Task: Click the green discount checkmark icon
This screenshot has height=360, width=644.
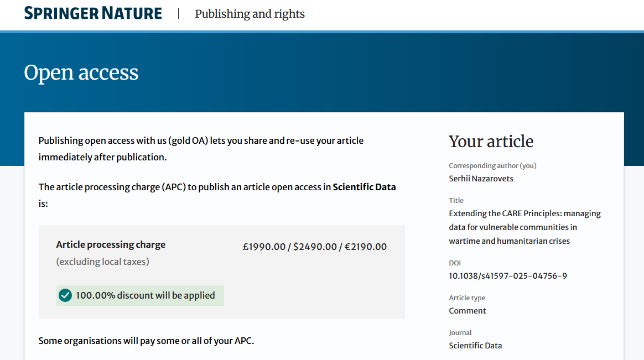Action: coord(65,295)
